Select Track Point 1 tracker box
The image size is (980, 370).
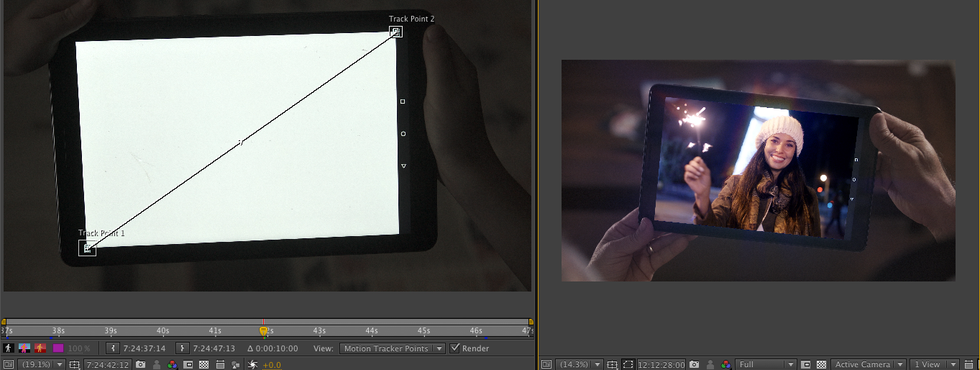(x=87, y=248)
